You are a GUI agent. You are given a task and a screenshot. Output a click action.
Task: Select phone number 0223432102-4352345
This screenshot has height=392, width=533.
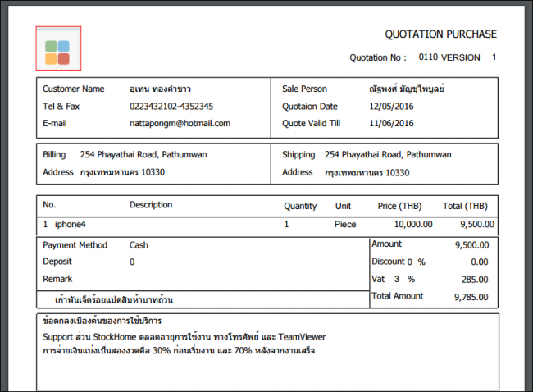[x=171, y=107]
